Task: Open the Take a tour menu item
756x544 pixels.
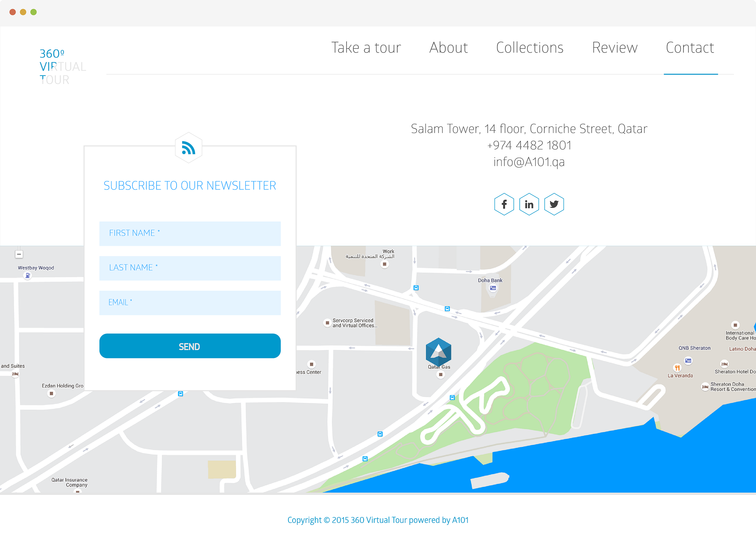Action: pos(366,48)
